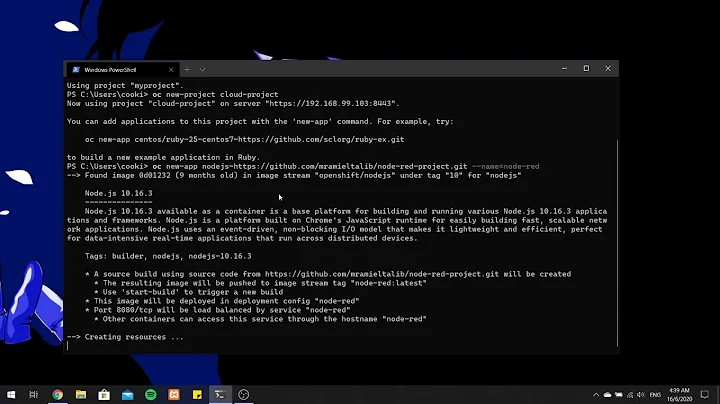Click the 'oc new-project cloud-project' command text
This screenshot has height=404, width=720.
[215, 95]
